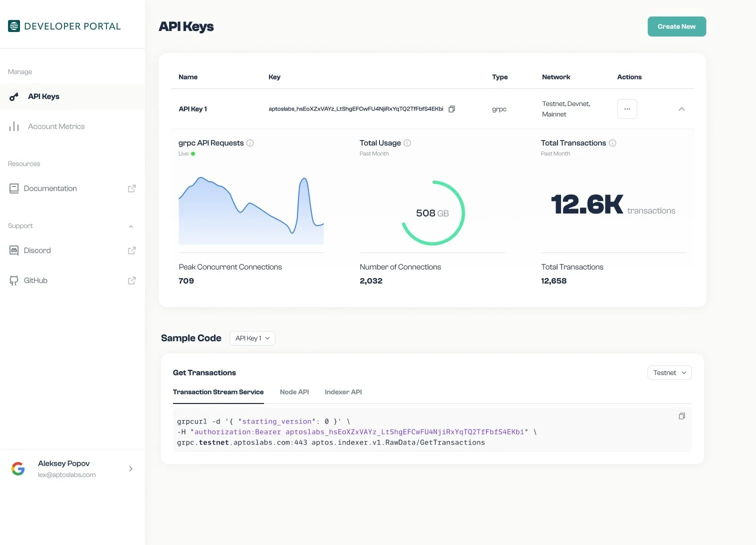
Task: Click info icon beside Total Transactions heading
Action: 612,143
